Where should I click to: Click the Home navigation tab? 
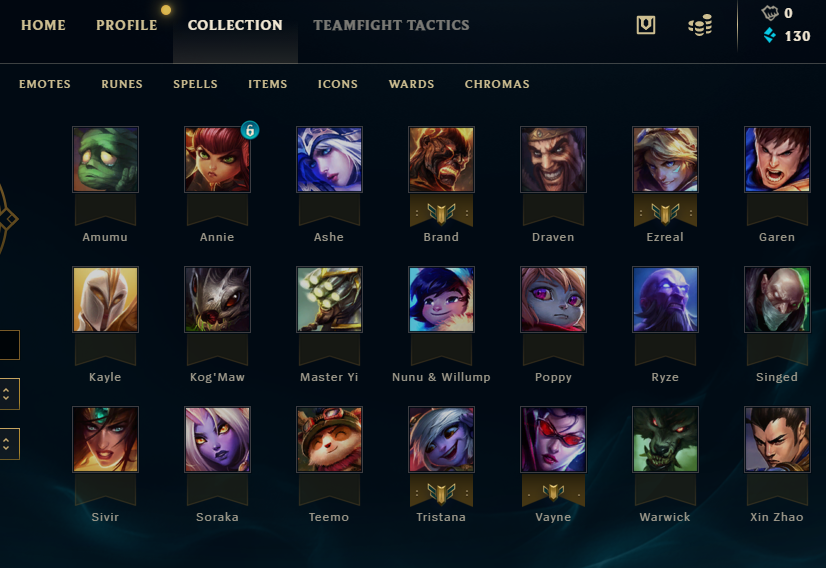[43, 25]
